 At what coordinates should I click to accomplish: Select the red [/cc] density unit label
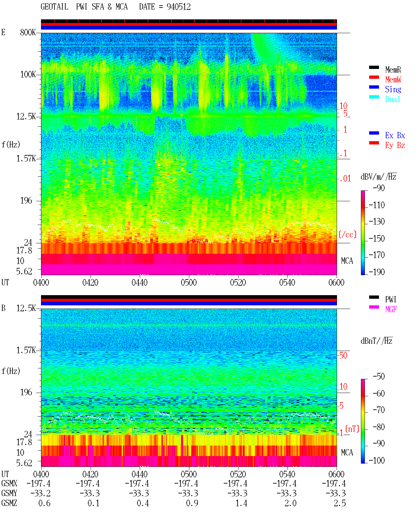pyautogui.click(x=347, y=234)
